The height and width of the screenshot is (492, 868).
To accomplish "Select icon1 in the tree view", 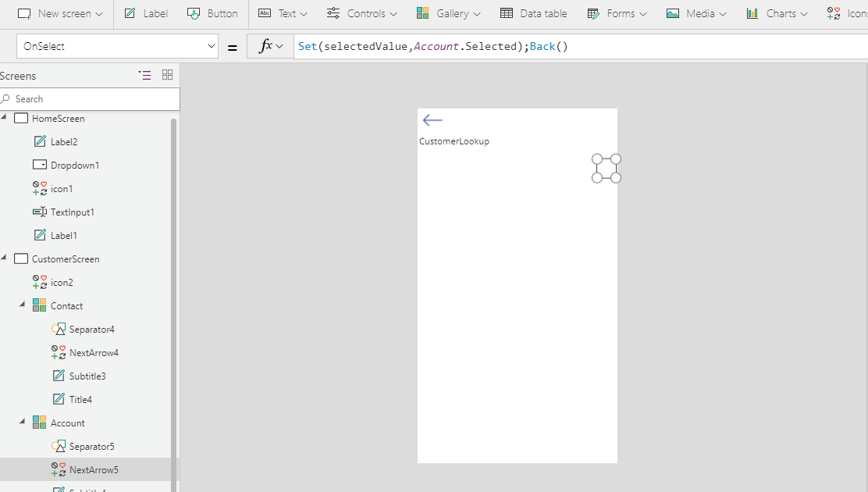I will tap(61, 189).
